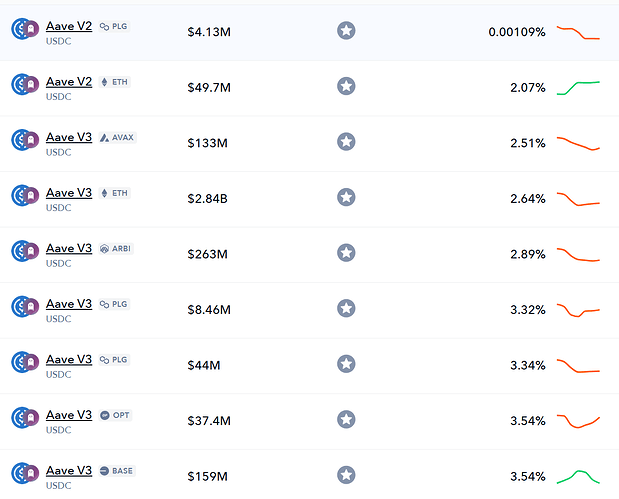Open sparkline chart for 0.00109% row

pyautogui.click(x=578, y=32)
